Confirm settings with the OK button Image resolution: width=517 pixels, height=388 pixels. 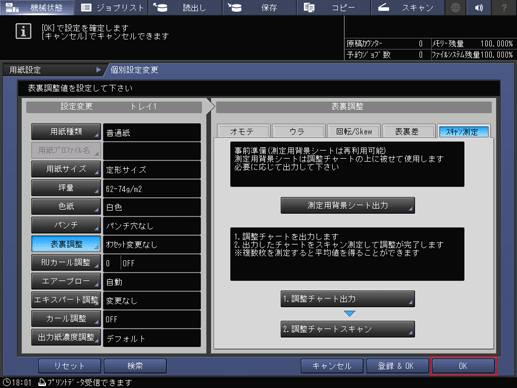463,366
